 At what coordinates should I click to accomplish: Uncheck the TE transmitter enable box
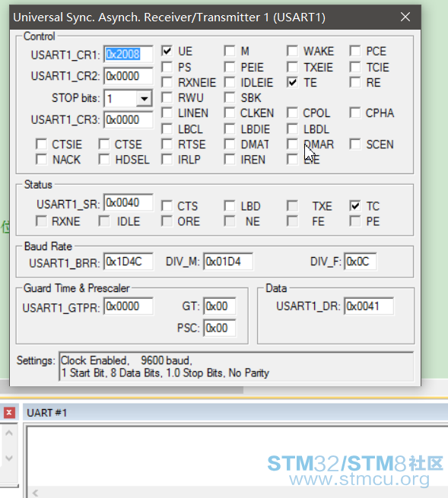292,82
